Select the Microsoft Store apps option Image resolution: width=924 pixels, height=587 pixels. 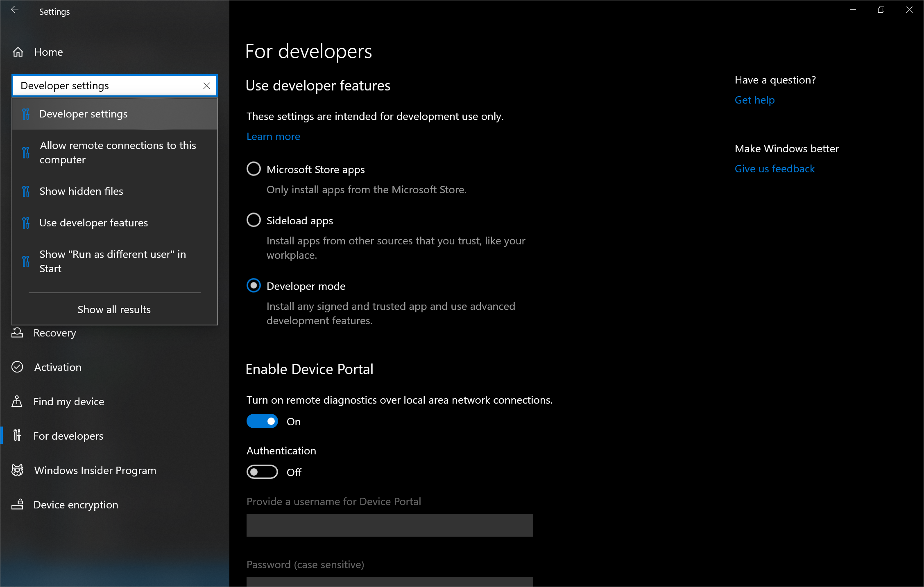[255, 169]
